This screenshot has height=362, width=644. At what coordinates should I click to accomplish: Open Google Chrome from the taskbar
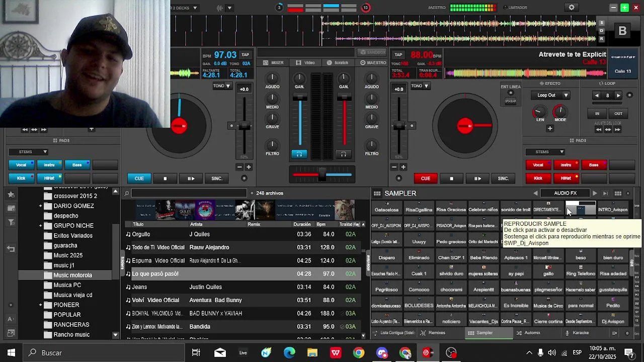[x=359, y=353]
